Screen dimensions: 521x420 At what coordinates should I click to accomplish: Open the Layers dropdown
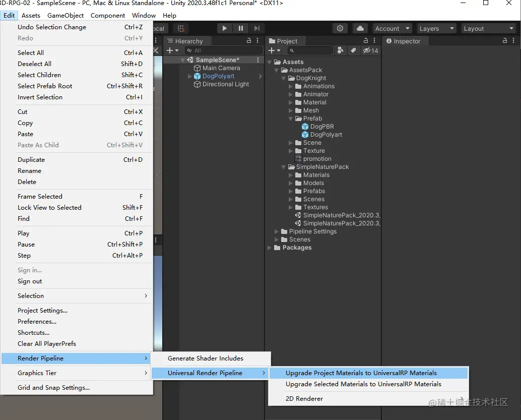click(x=436, y=29)
